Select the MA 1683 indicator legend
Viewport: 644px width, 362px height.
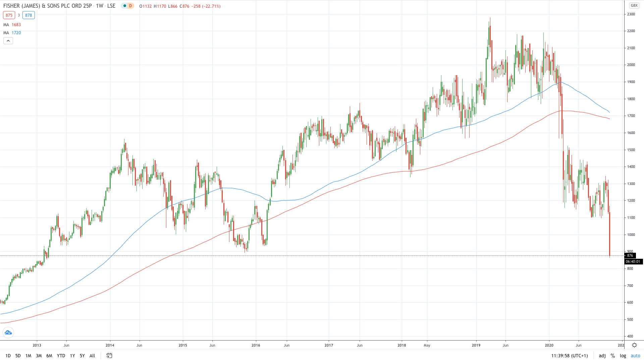(x=12, y=25)
